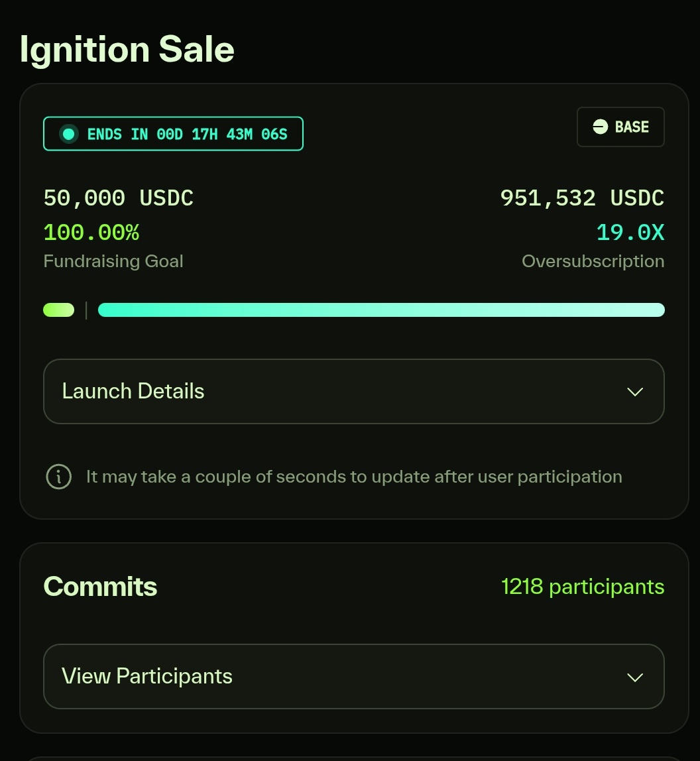
Task: Click the update delay notice text
Action: (354, 477)
